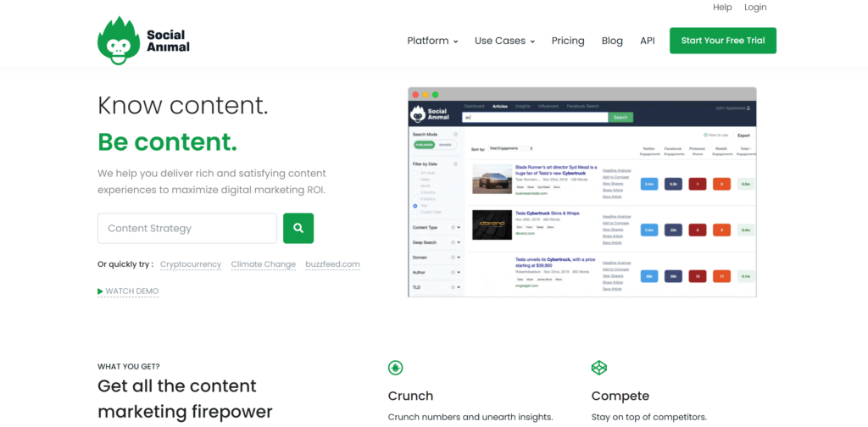The width and height of the screenshot is (868, 427).
Task: Click the dark blue 9.5k Facebook badge
Action: [673, 184]
